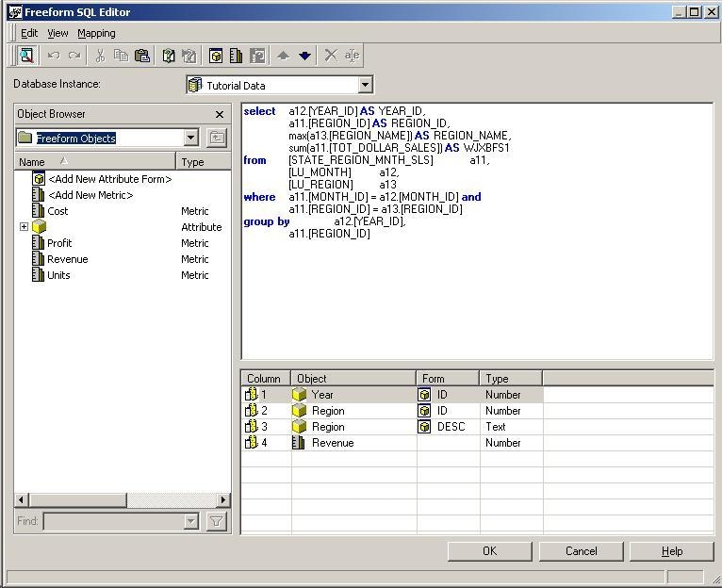Click <Add New Metric> in the object list

pyautogui.click(x=90, y=195)
